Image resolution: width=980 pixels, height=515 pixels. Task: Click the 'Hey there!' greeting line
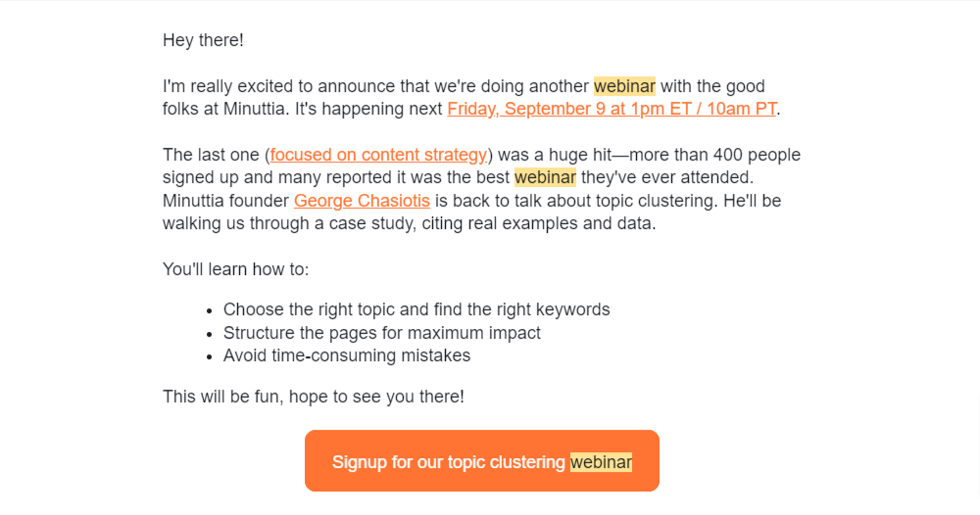[x=203, y=40]
